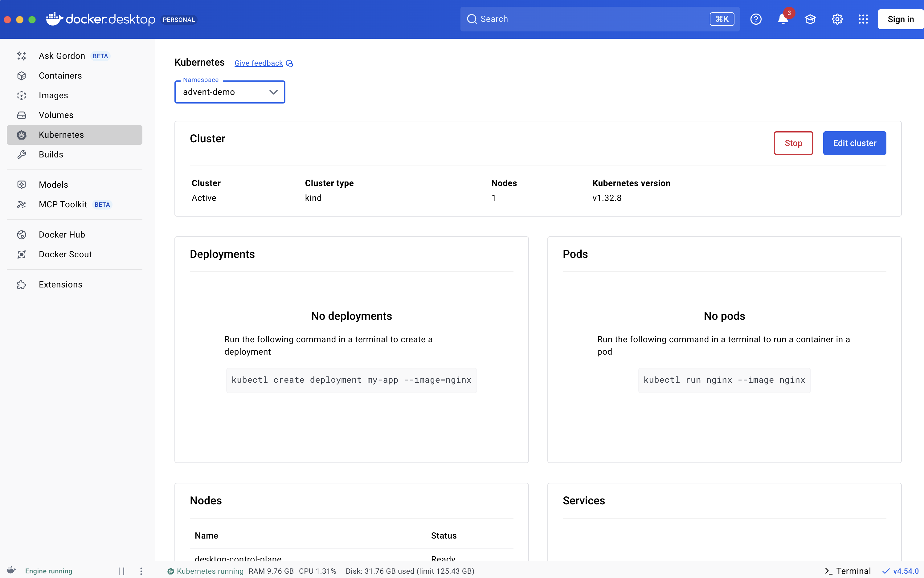
Task: Open the engine three-dot options menu
Action: pos(141,571)
